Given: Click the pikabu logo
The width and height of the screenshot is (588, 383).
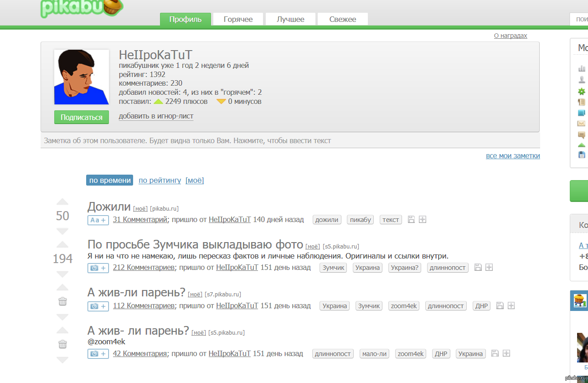Looking at the screenshot, I should pyautogui.click(x=82, y=8).
